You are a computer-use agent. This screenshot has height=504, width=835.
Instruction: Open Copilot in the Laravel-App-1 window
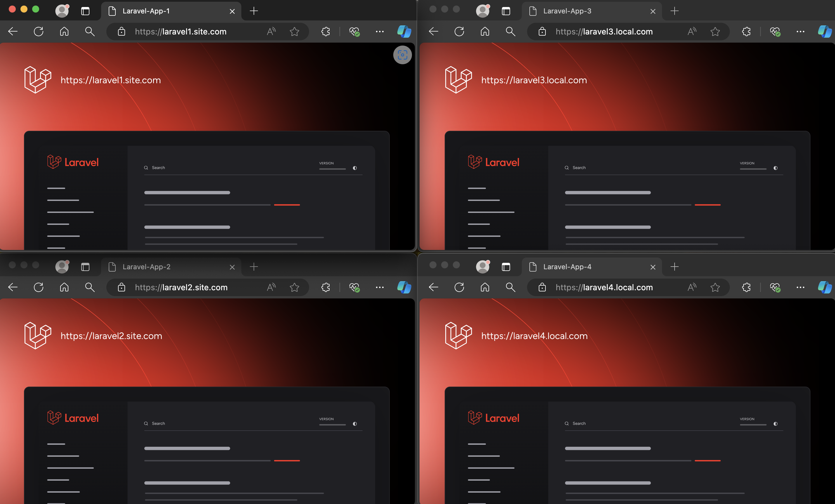[x=404, y=32]
